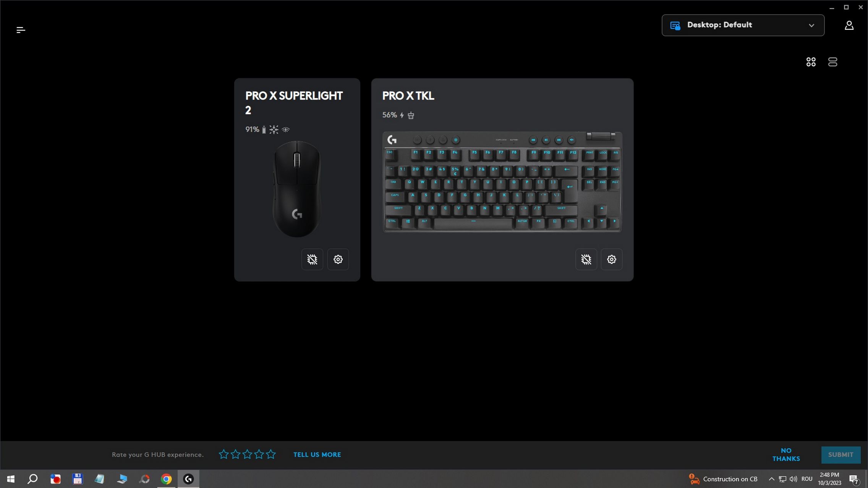868x488 pixels.
Task: Click the G HUB taskbar icon
Action: pyautogui.click(x=188, y=479)
